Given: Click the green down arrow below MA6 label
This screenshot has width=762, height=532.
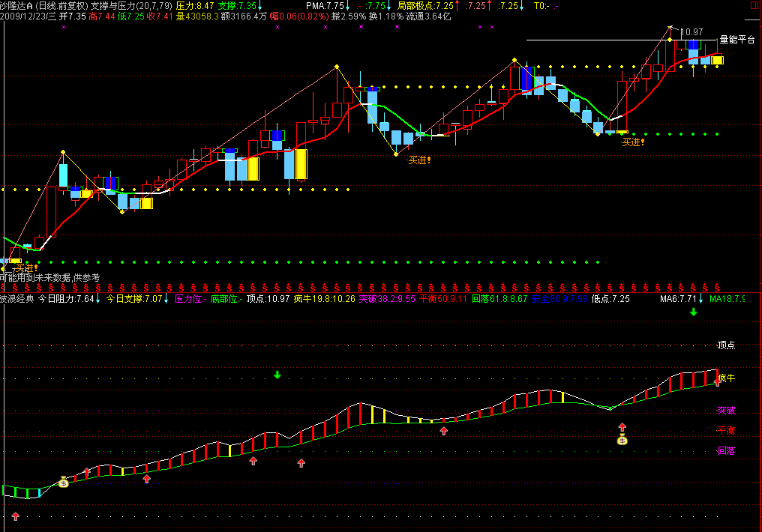Looking at the screenshot, I should [x=694, y=312].
